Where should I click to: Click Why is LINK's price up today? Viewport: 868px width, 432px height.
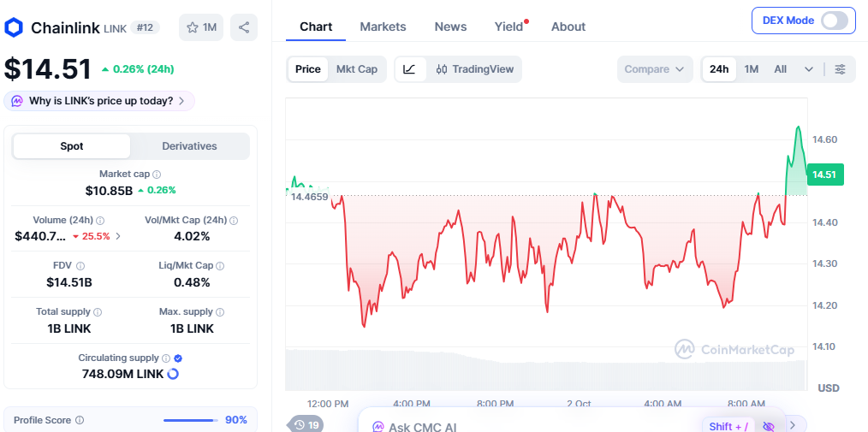click(x=99, y=101)
